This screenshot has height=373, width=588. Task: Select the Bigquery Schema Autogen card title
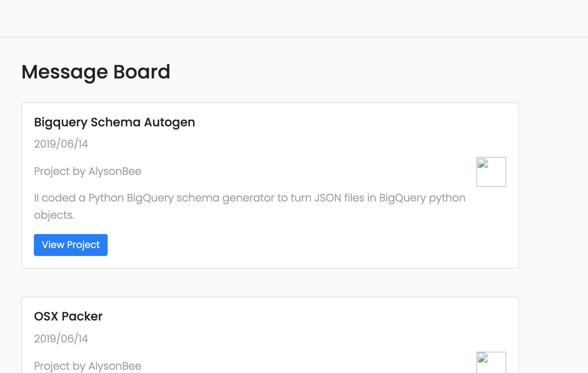(x=114, y=122)
